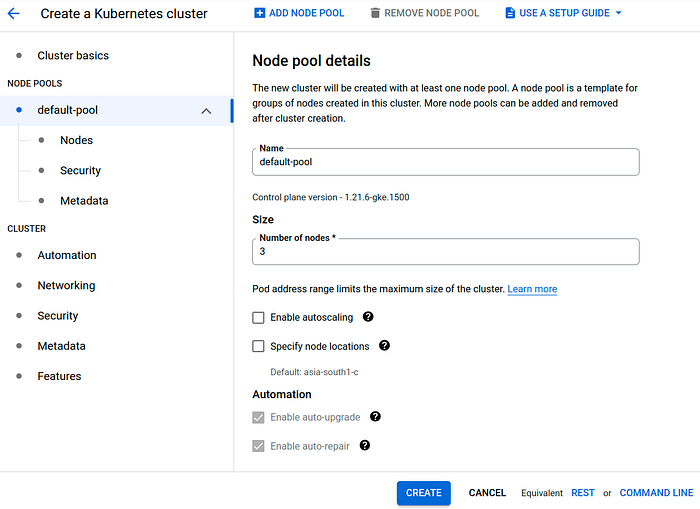Click the Remove Node Pool trash icon

pyautogui.click(x=375, y=13)
